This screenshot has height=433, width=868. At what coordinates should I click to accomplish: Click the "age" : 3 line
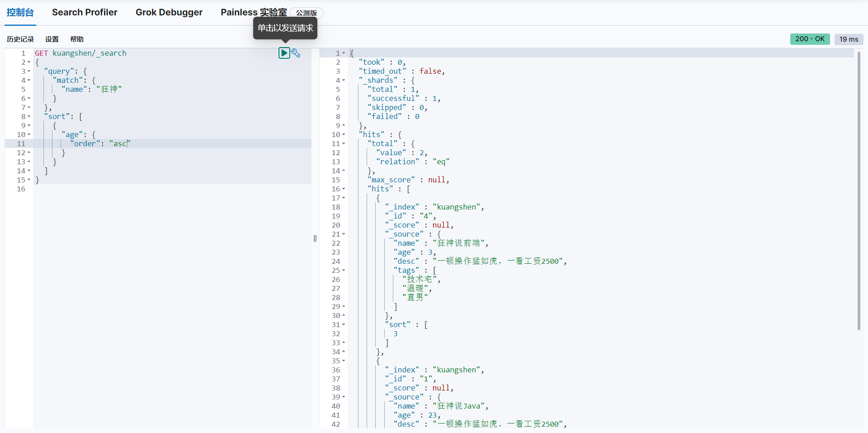[415, 252]
